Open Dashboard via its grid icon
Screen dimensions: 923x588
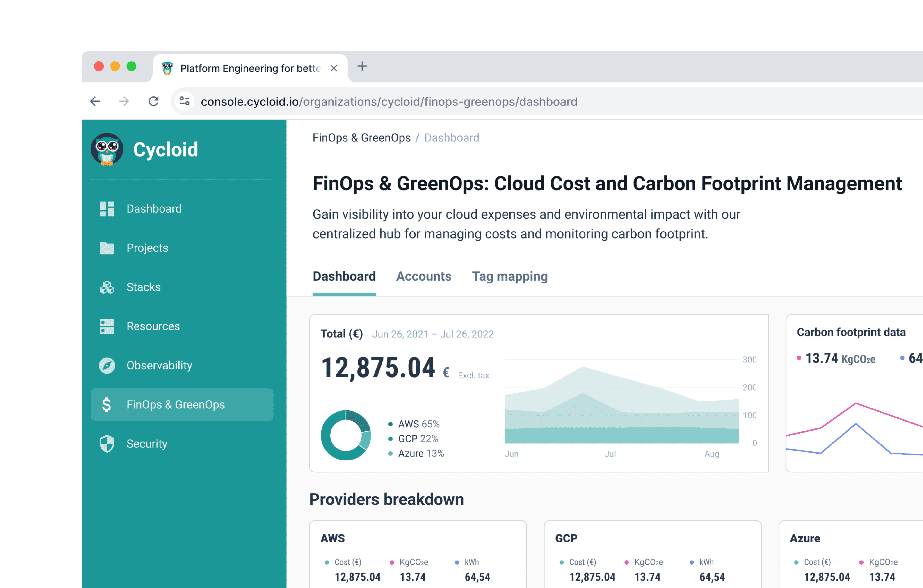(x=107, y=209)
